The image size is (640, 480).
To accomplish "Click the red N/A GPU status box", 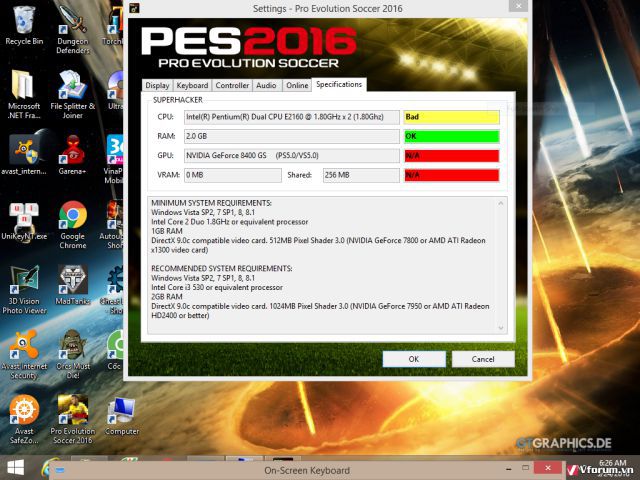I will coord(451,156).
